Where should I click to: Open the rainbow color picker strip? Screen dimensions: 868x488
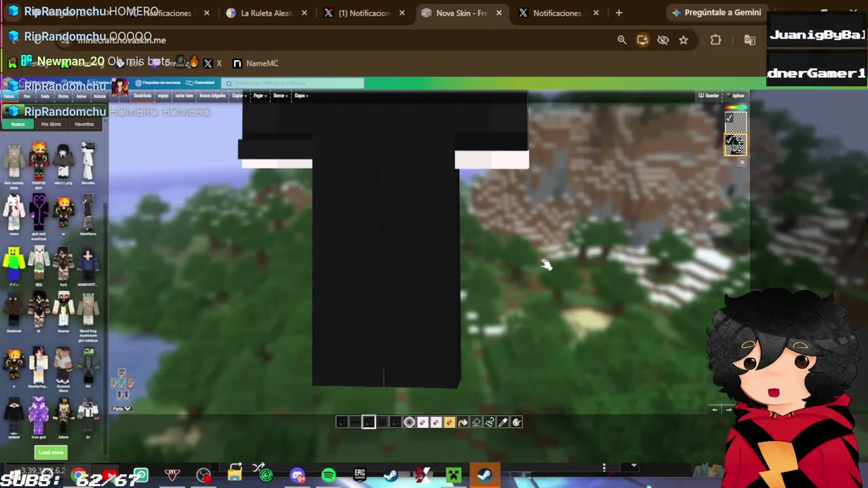[x=736, y=107]
